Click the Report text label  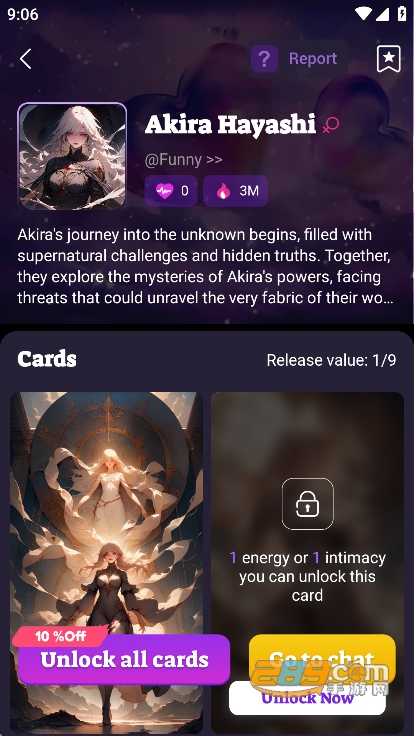click(313, 59)
